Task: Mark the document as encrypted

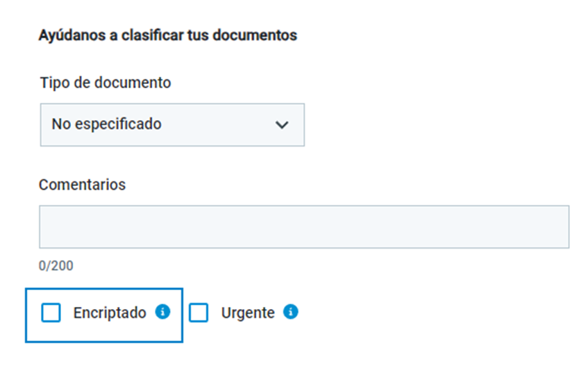Action: click(x=51, y=313)
